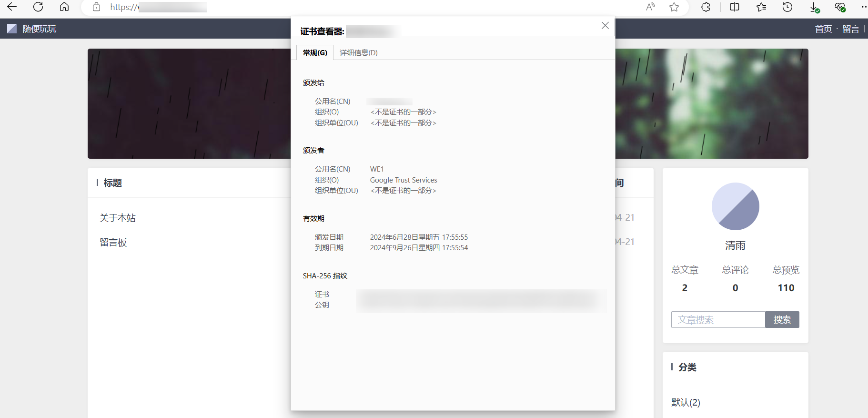The image size is (868, 418).
Task: Click the lock icon in address bar
Action: [97, 7]
